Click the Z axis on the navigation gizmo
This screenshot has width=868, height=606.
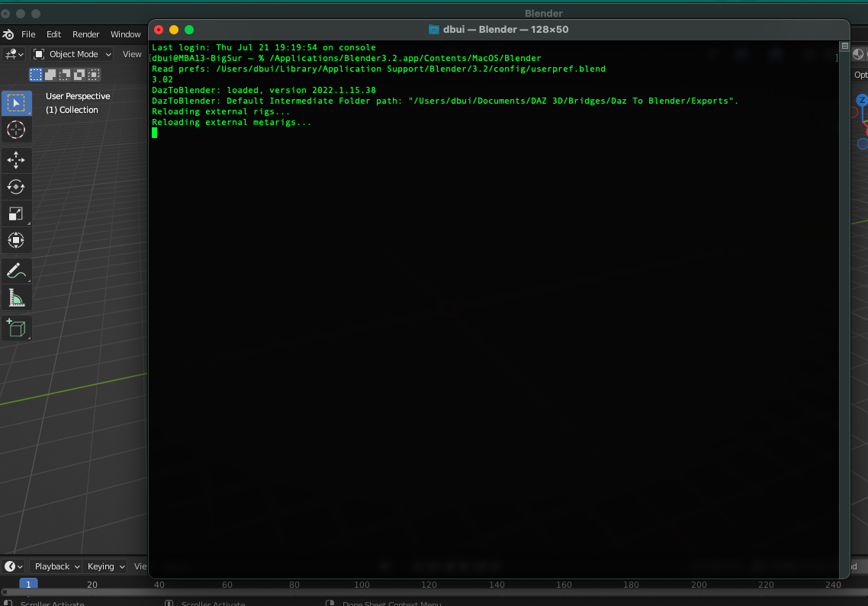click(x=863, y=99)
